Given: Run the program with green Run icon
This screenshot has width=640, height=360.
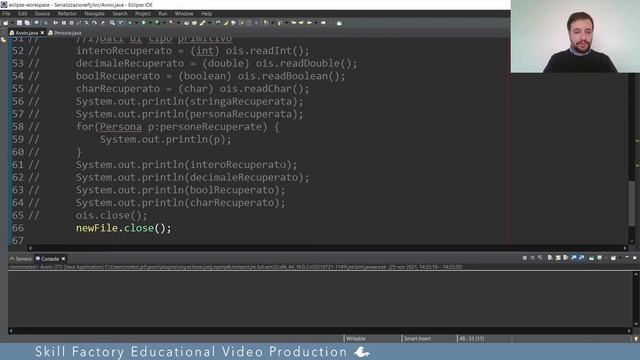Looking at the screenshot, I should [x=144, y=23].
